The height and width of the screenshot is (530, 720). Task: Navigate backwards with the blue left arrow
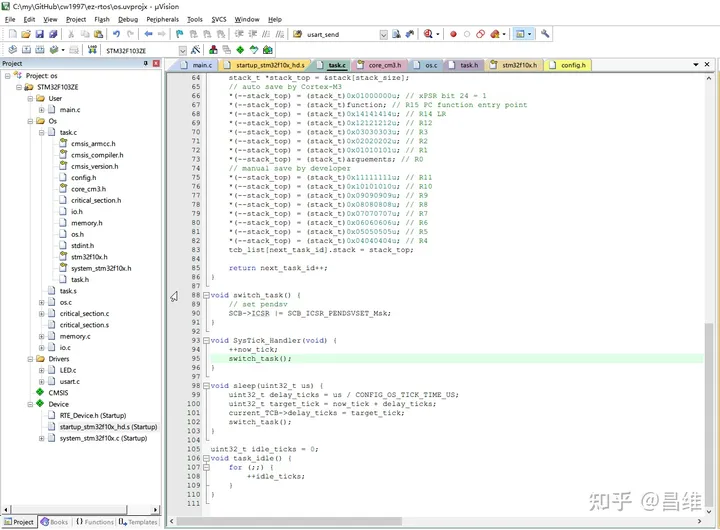[148, 34]
